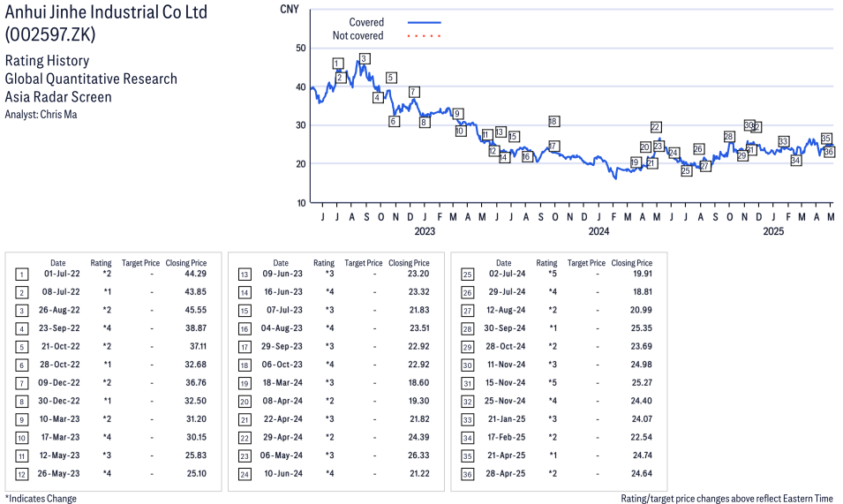
Task: Select the date cell 28-Oct-22
Action: tap(60, 365)
